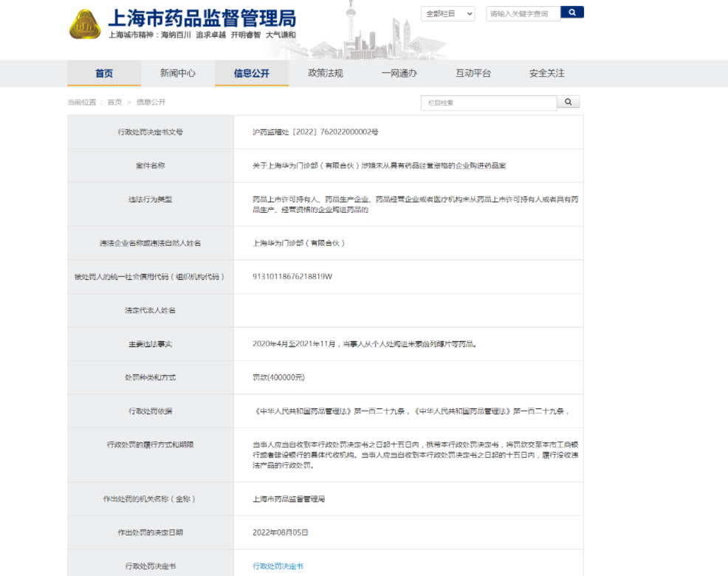728x576 pixels.
Task: Click the 栏目检索 search magnifier icon
Action: tap(568, 102)
